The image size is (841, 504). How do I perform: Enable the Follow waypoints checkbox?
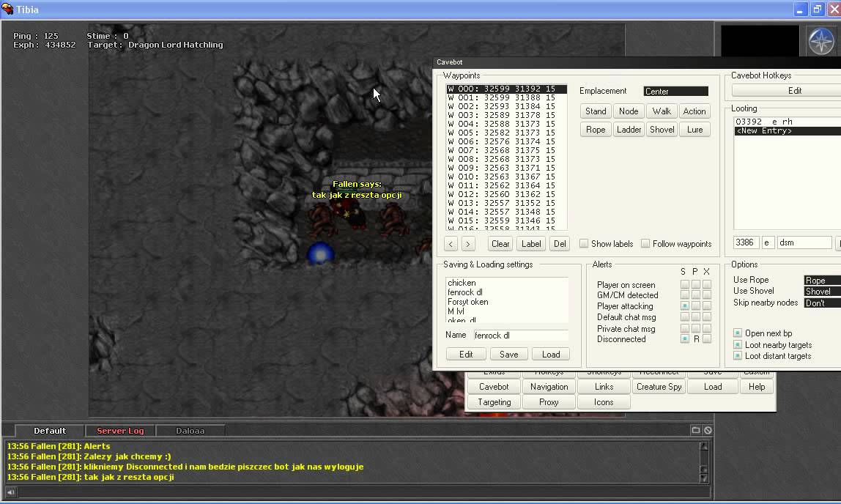[645, 244]
